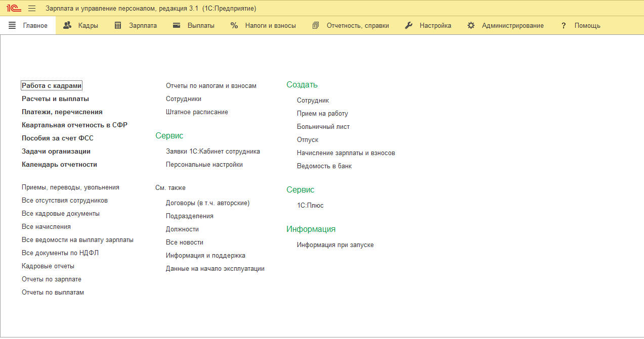This screenshot has height=339, width=644.
Task: Open Задачи организации
Action: coord(56,152)
